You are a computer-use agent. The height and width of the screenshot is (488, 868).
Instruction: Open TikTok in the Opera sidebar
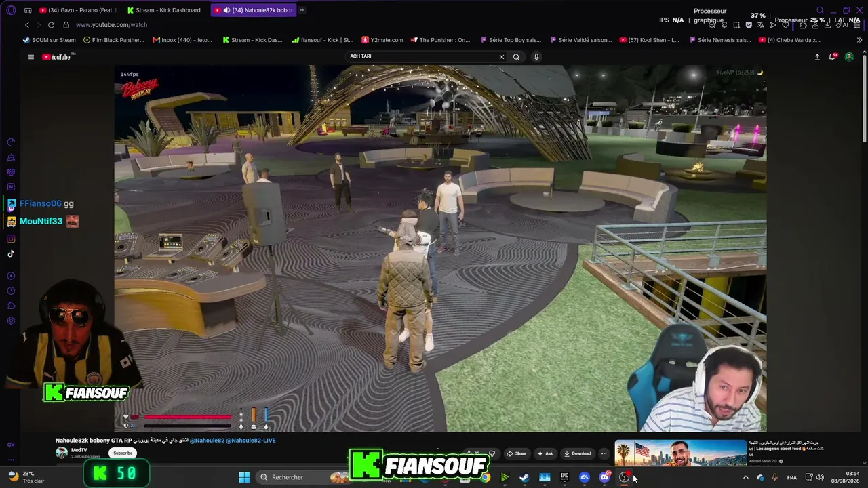(11, 254)
